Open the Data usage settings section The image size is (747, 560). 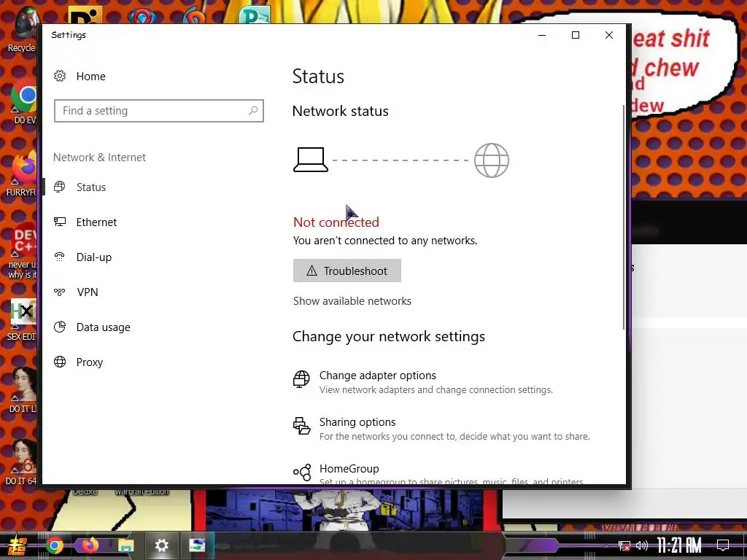[x=104, y=327]
